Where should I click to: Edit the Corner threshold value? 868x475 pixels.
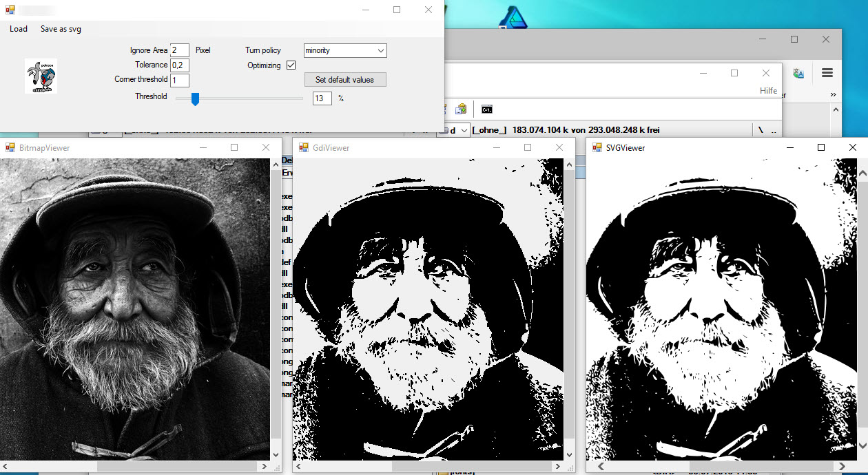pyautogui.click(x=180, y=80)
